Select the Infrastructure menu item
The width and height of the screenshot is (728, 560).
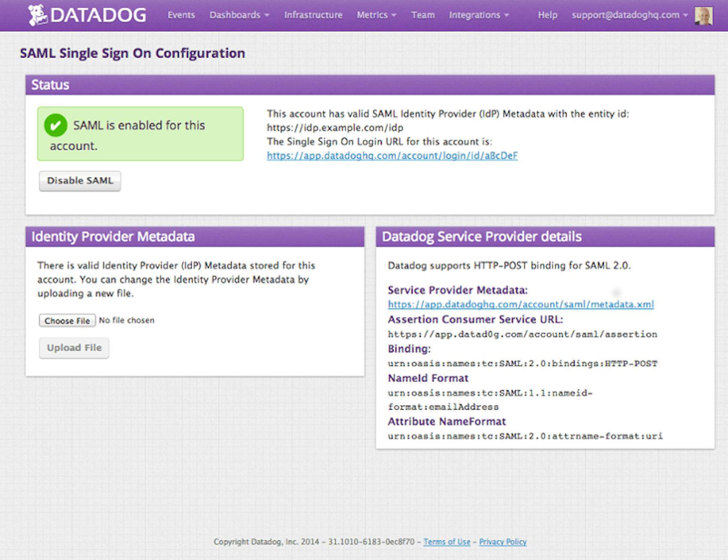coord(313,14)
